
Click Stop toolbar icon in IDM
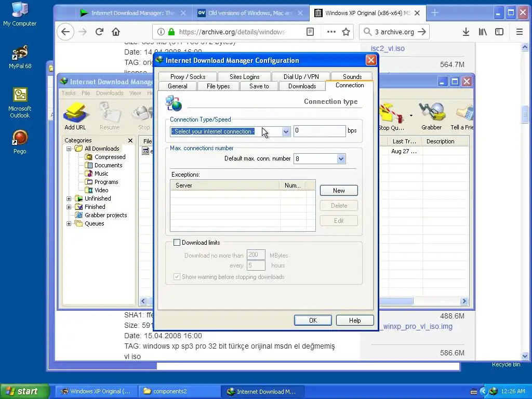144,116
